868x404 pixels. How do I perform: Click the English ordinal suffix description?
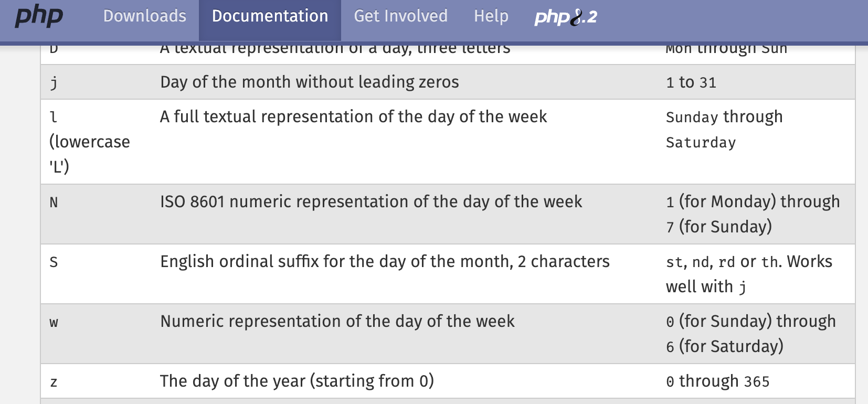click(385, 262)
